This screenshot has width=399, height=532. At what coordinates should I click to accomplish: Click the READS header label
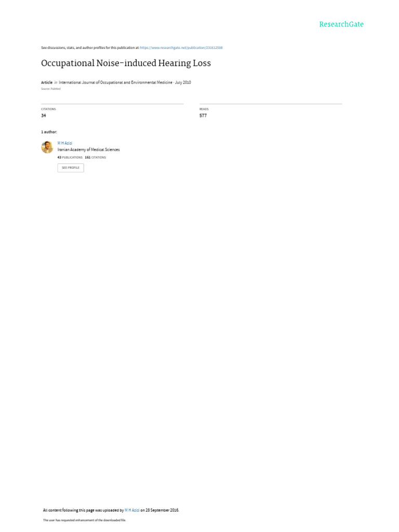[x=204, y=109]
